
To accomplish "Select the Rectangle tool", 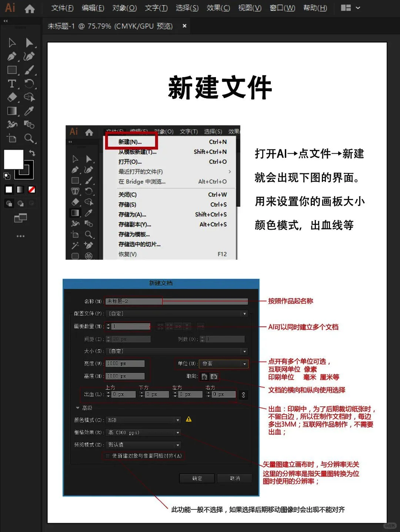I will [x=12, y=70].
